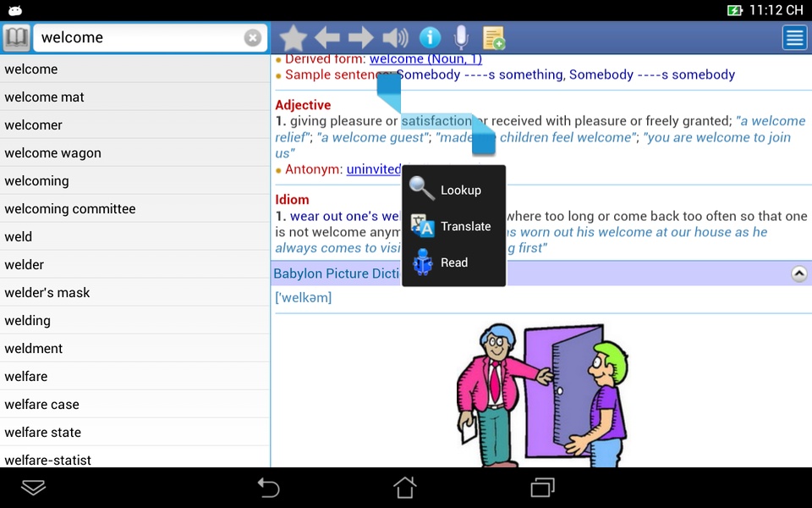Tap the start text selection handle
812x508 pixels.
pyautogui.click(x=389, y=91)
